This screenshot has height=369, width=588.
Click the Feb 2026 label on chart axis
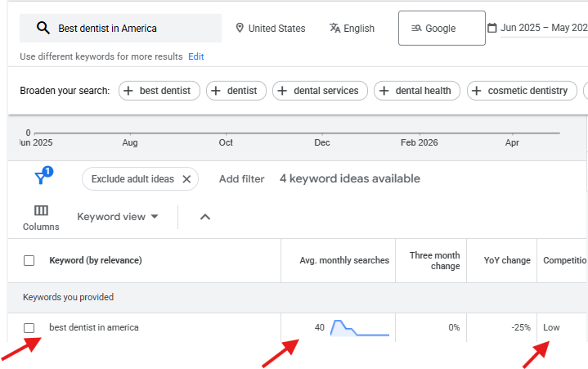pyautogui.click(x=420, y=142)
